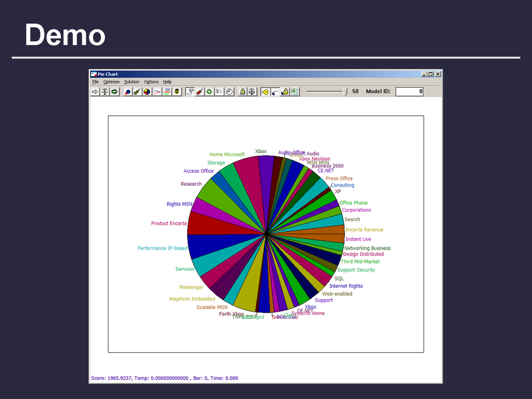Toggle the pressed flowchart diagram button
Screen dimensions: 532x399
190,92
